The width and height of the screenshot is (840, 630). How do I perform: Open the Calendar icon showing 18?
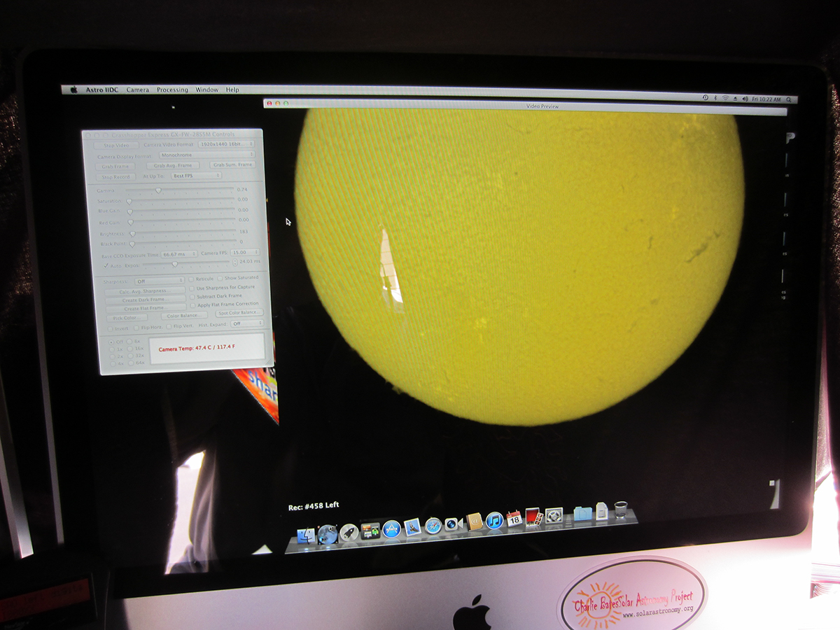point(514,518)
